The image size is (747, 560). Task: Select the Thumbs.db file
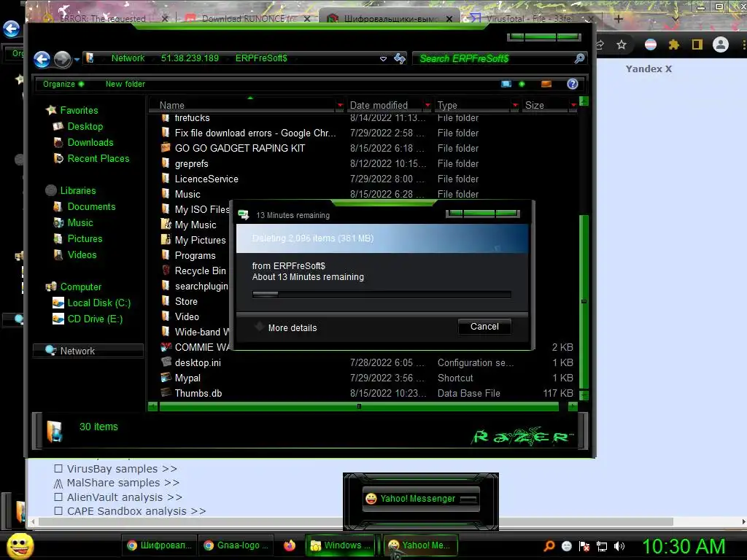coord(198,393)
